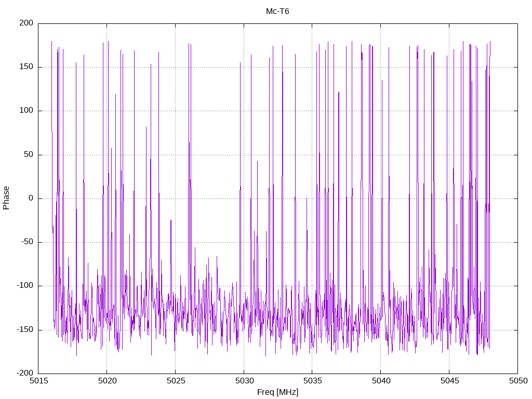Screen dimensions: 532x399
Task: Select the 5025 x-axis tick label
Action: tap(176, 381)
